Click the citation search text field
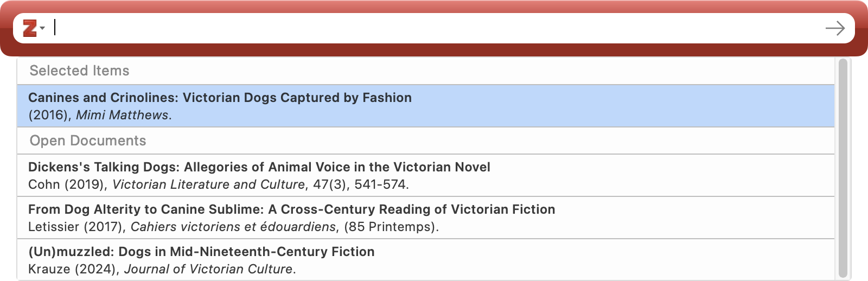This screenshot has width=868, height=281. pyautogui.click(x=434, y=28)
